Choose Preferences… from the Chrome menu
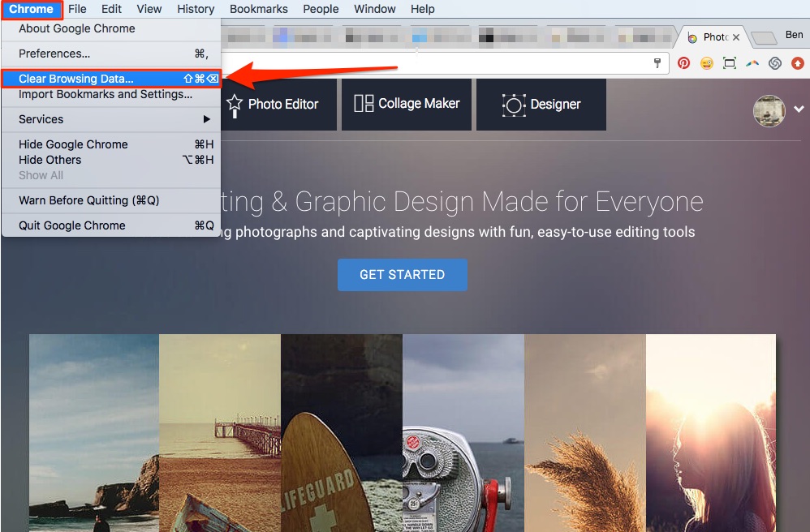This screenshot has width=810, height=532. pyautogui.click(x=111, y=54)
